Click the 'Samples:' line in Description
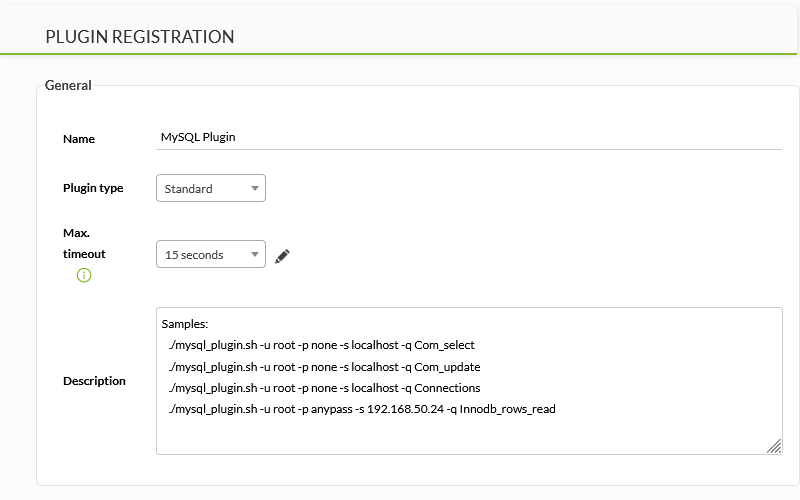Viewport: 800px width, 500px height. [x=185, y=325]
